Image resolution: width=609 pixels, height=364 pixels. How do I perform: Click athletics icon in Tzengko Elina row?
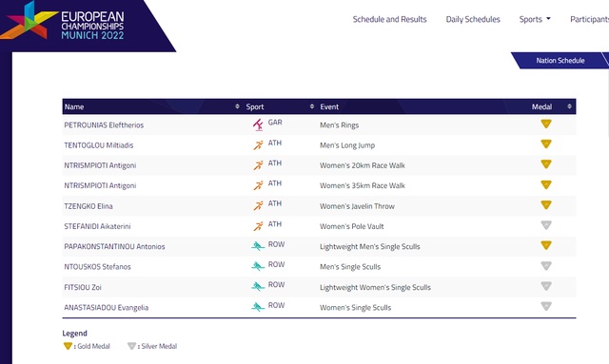[258, 205]
